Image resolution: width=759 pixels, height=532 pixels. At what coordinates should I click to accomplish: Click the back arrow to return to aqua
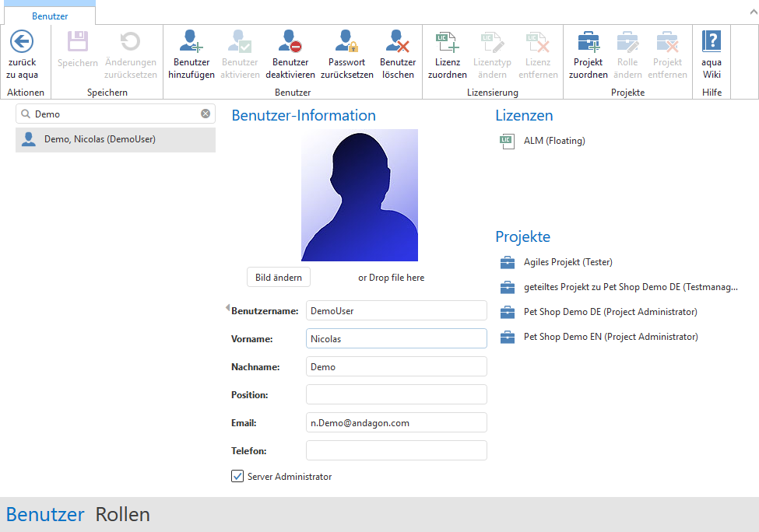pyautogui.click(x=22, y=41)
